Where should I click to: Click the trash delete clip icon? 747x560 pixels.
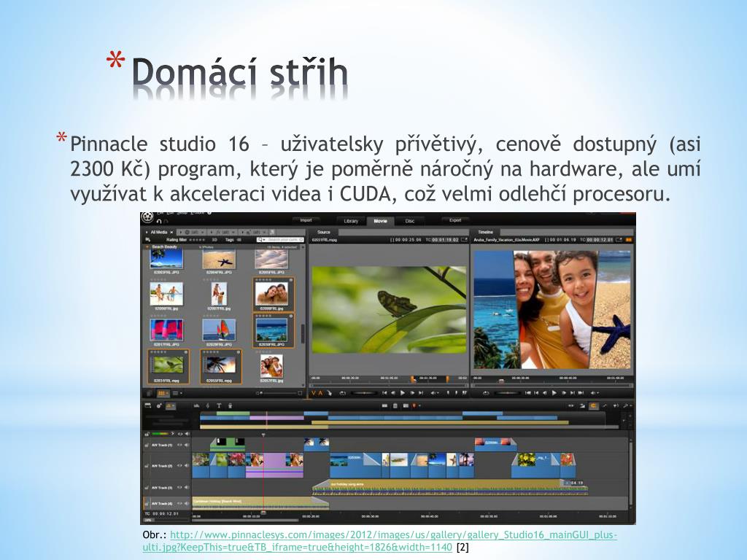[x=395, y=405]
